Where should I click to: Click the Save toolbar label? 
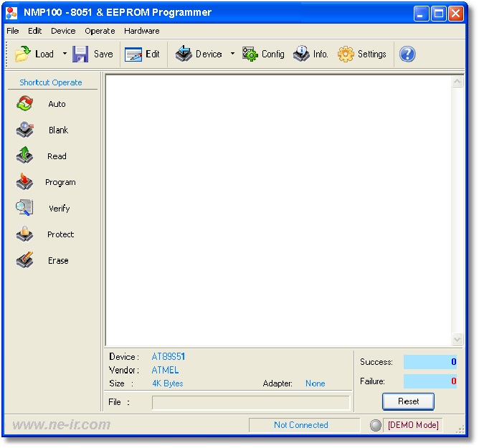103,54
